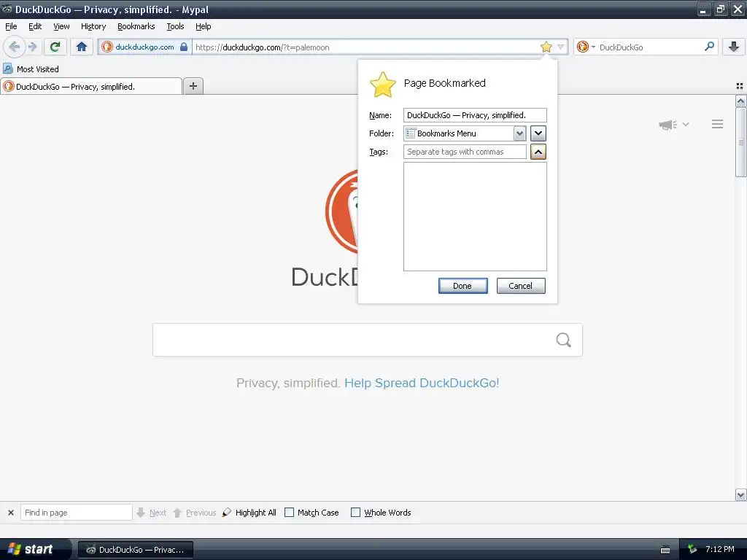Open a new tab with plus button
Viewport: 747px width, 560px height.
click(193, 86)
